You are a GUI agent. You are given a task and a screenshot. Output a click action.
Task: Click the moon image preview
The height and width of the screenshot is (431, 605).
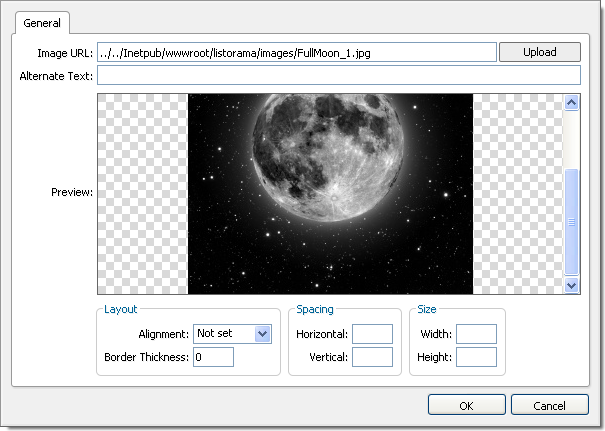click(330, 194)
